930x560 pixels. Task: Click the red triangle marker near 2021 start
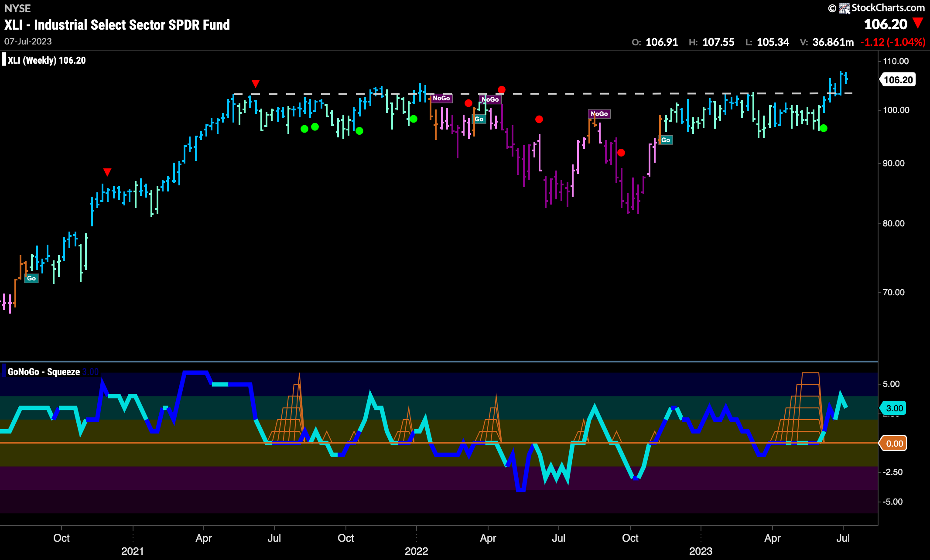pos(107,172)
